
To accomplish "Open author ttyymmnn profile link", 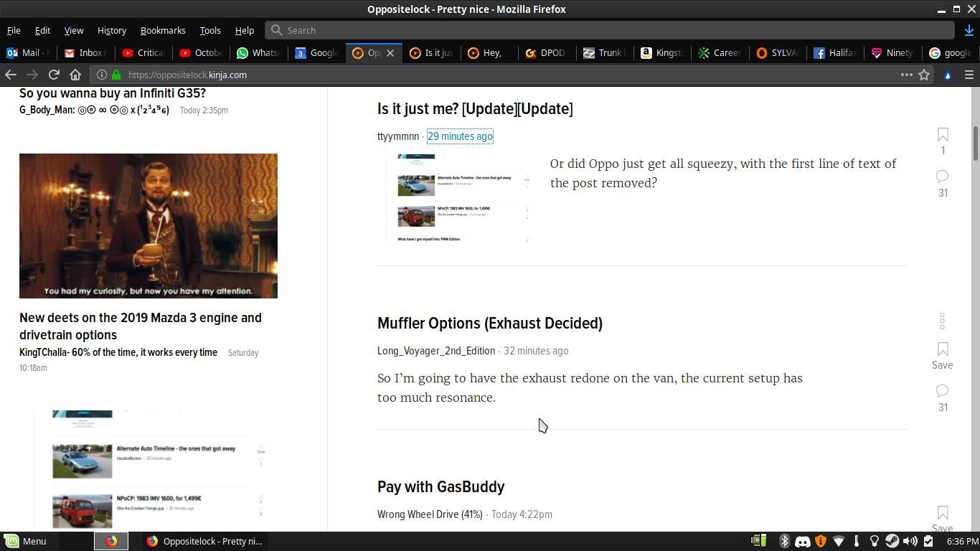I will point(398,136).
